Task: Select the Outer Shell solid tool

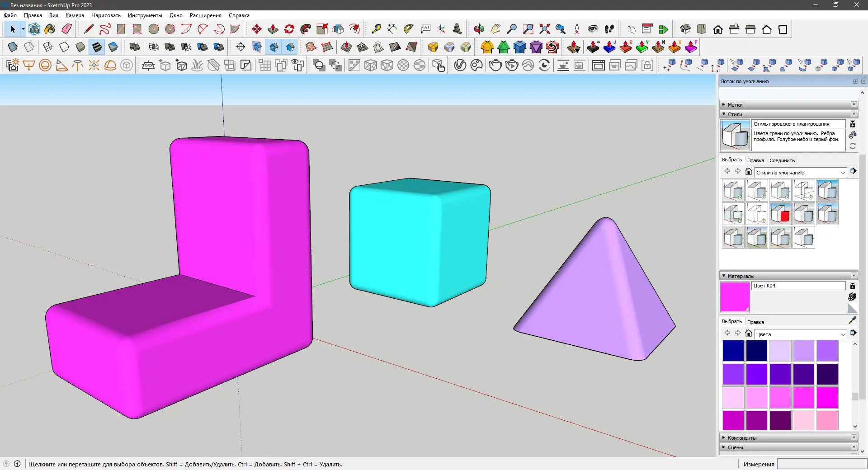Action: (x=134, y=47)
